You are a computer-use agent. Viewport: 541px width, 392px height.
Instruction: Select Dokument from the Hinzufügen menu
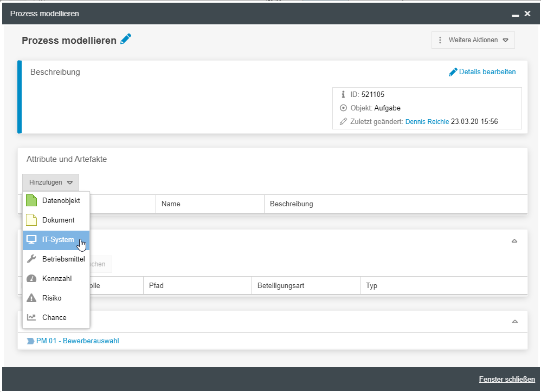[x=59, y=220]
